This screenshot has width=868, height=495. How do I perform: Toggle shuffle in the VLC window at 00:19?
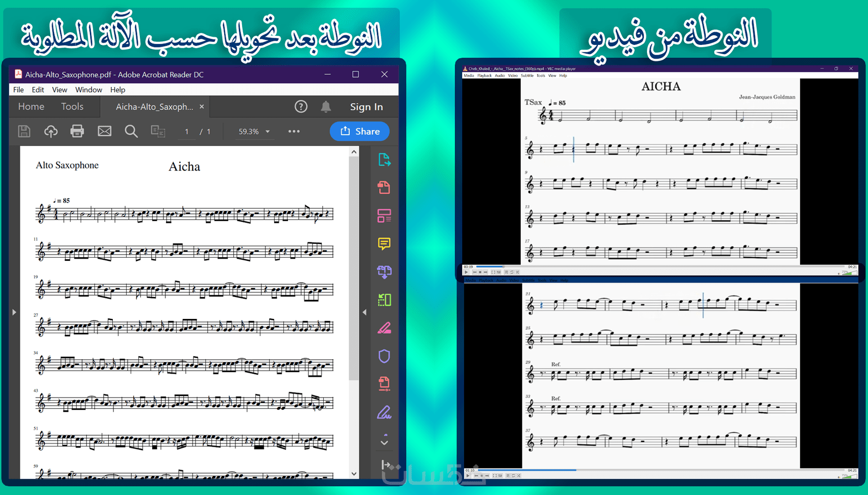point(517,272)
